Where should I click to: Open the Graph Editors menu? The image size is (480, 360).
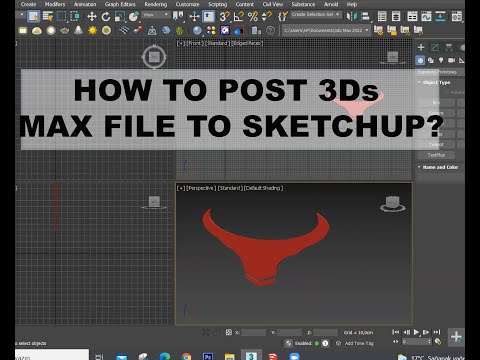120,4
